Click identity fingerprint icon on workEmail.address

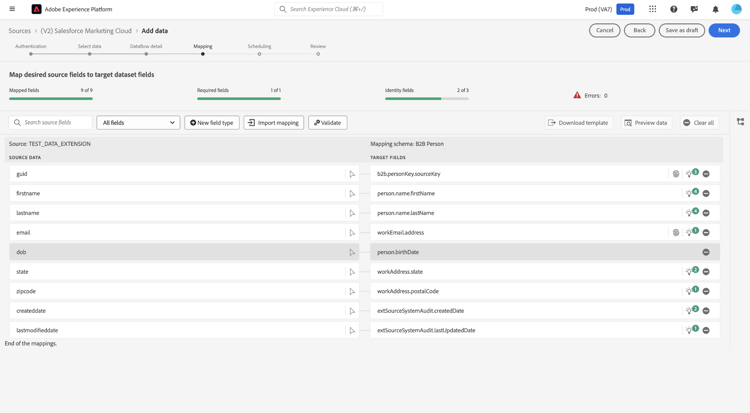click(x=676, y=233)
